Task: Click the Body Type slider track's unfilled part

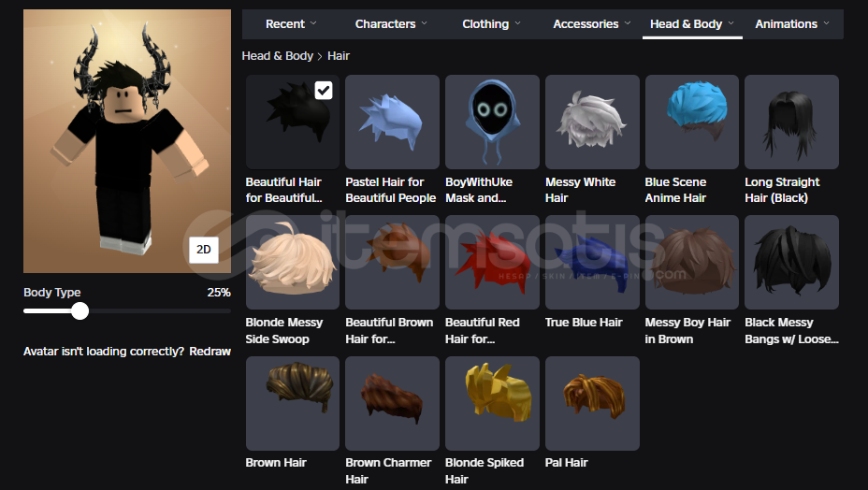Action: (159, 311)
